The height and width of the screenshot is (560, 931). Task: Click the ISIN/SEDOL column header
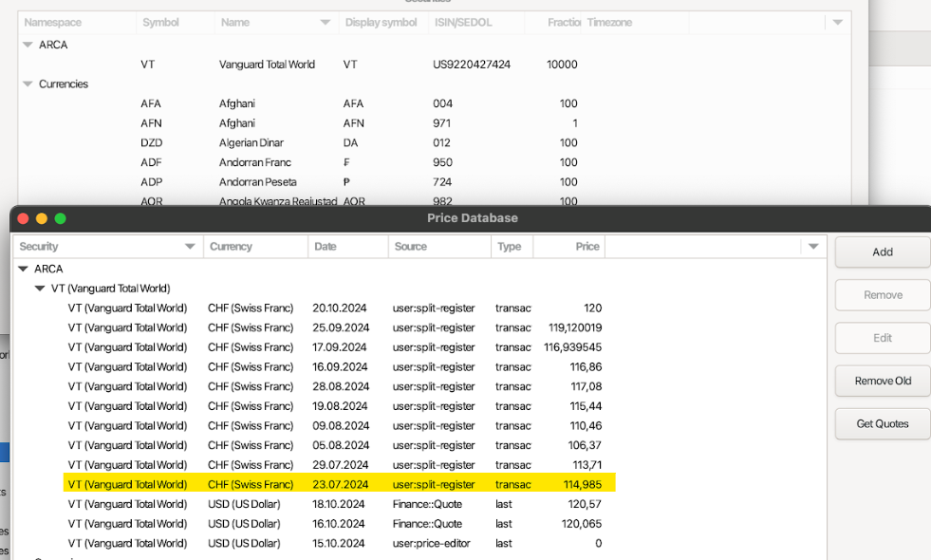tap(476, 23)
